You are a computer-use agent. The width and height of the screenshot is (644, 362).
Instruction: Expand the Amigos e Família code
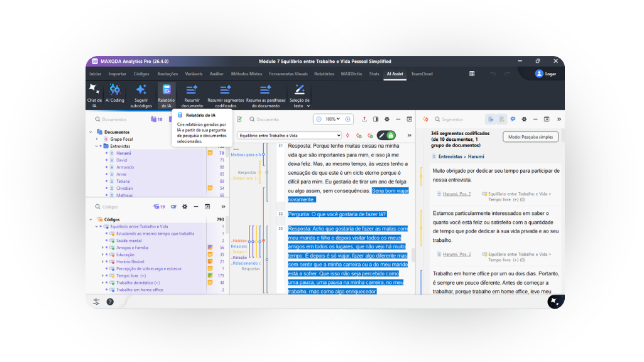point(102,248)
